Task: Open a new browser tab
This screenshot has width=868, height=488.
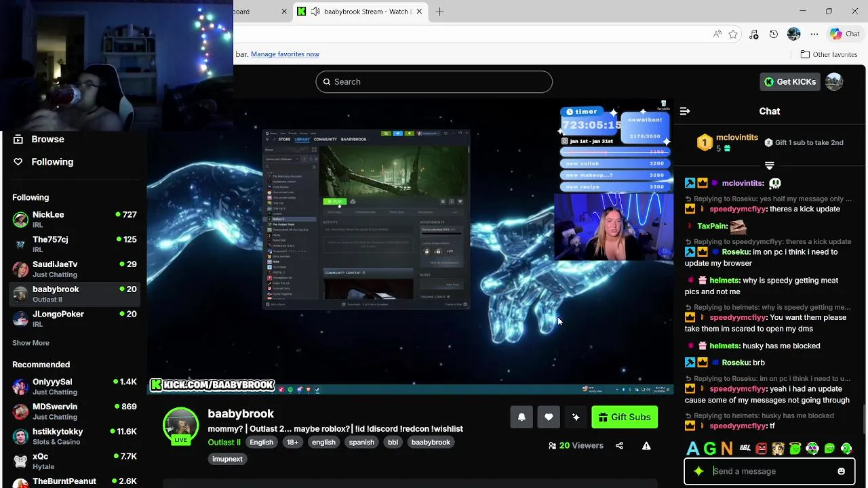Action: coord(439,12)
